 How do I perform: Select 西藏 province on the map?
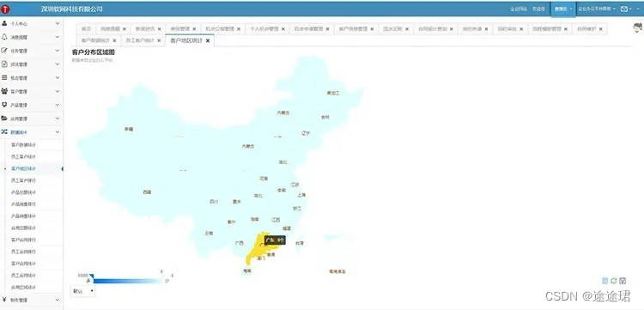(147, 191)
